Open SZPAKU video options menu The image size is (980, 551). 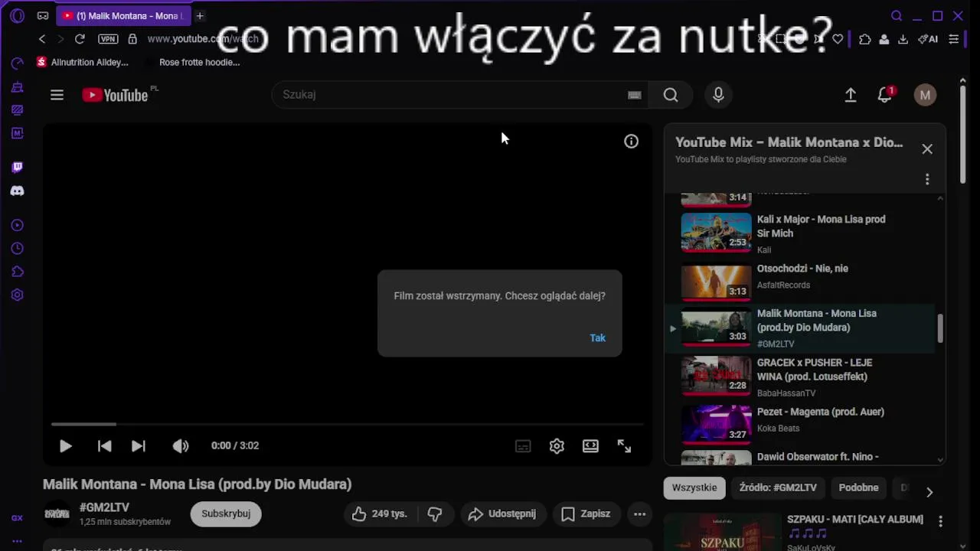tap(940, 522)
